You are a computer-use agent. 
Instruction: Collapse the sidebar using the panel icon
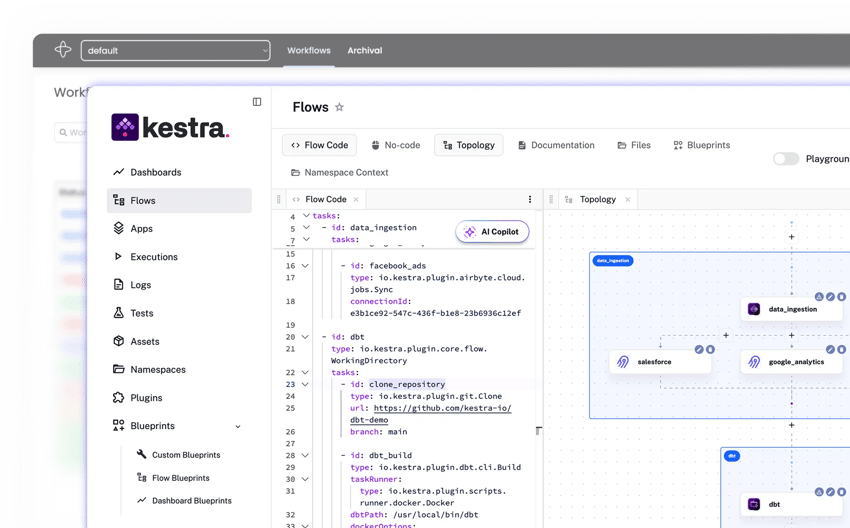[x=257, y=102]
